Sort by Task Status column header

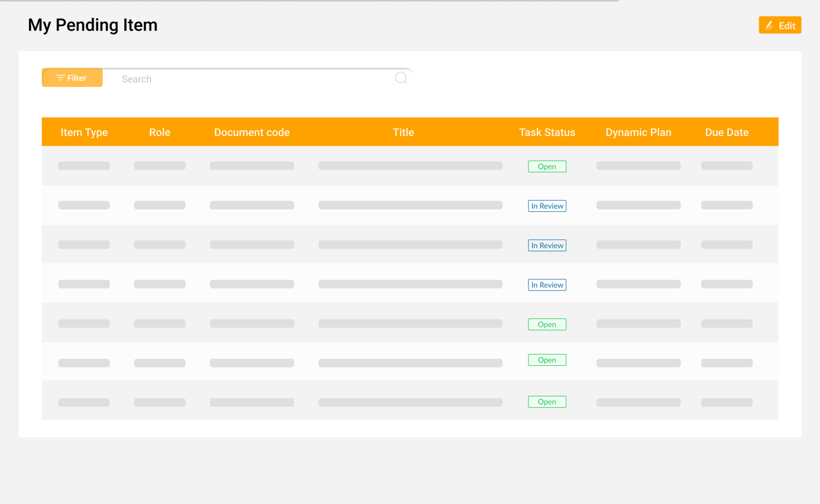coord(547,132)
